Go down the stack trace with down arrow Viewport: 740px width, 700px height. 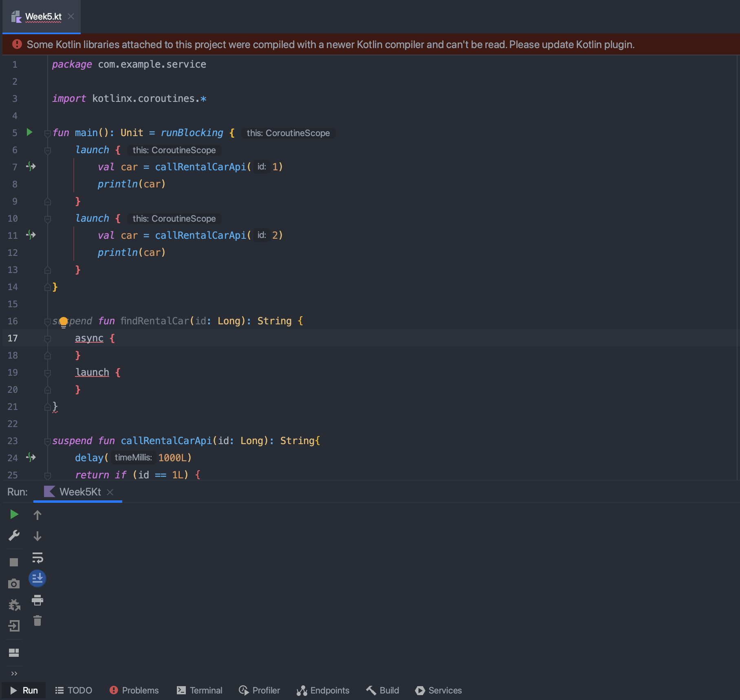pyautogui.click(x=37, y=536)
